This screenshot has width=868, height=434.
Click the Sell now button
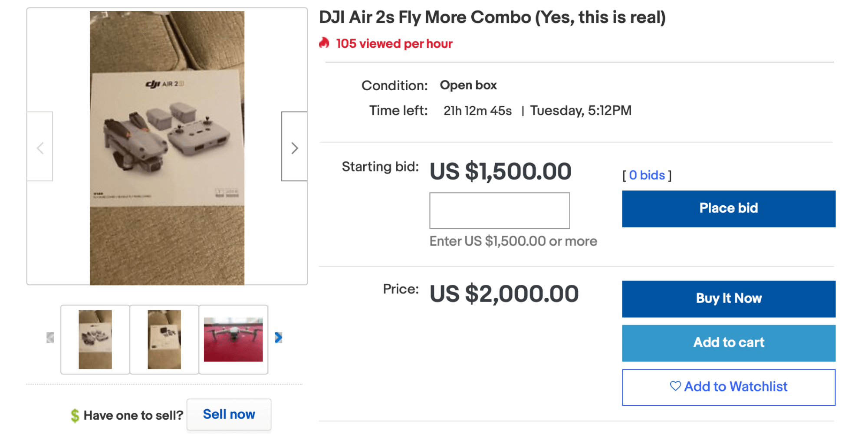229,414
